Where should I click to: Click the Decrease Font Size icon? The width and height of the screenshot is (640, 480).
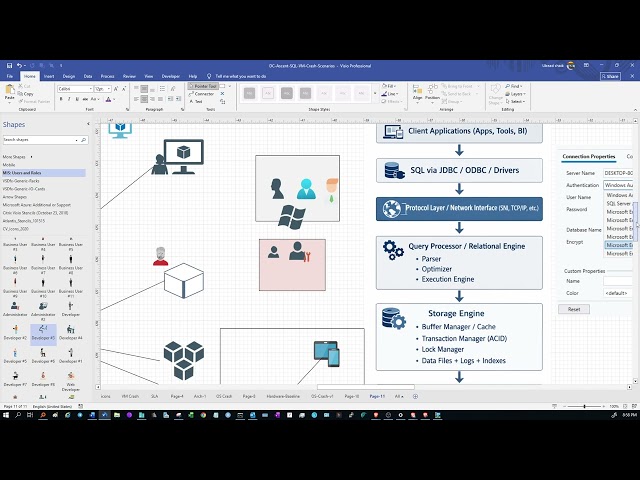(x=124, y=89)
